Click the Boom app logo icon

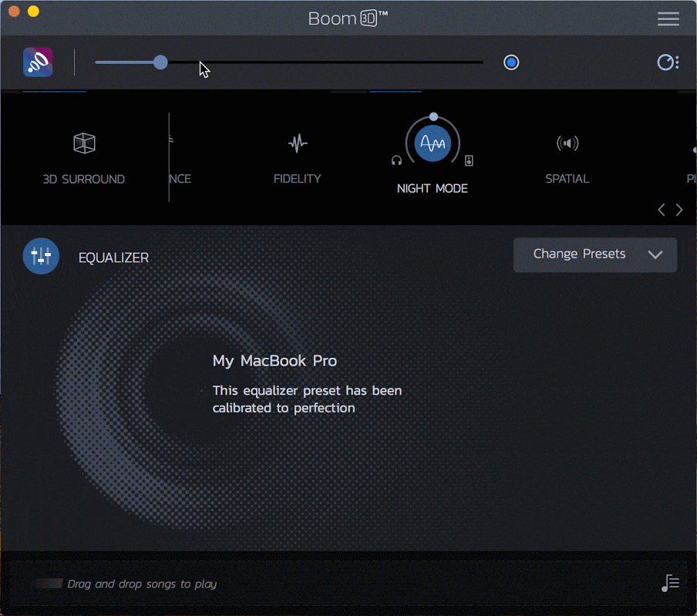click(37, 62)
